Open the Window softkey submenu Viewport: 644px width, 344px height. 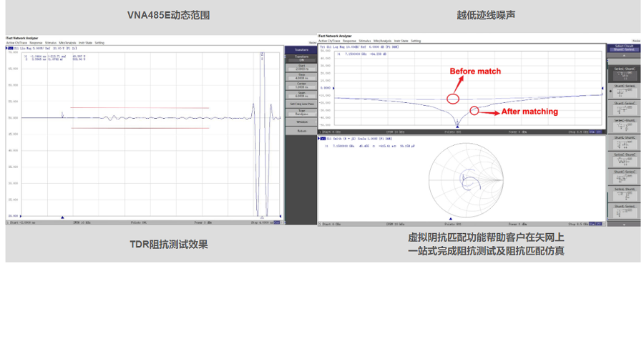[x=301, y=122]
